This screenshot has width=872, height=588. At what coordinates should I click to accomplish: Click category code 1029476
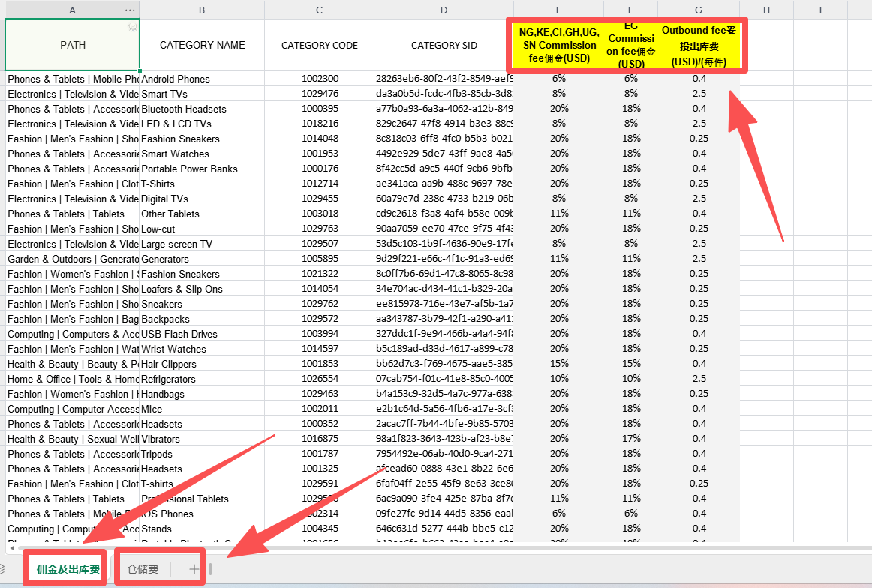pyautogui.click(x=319, y=94)
